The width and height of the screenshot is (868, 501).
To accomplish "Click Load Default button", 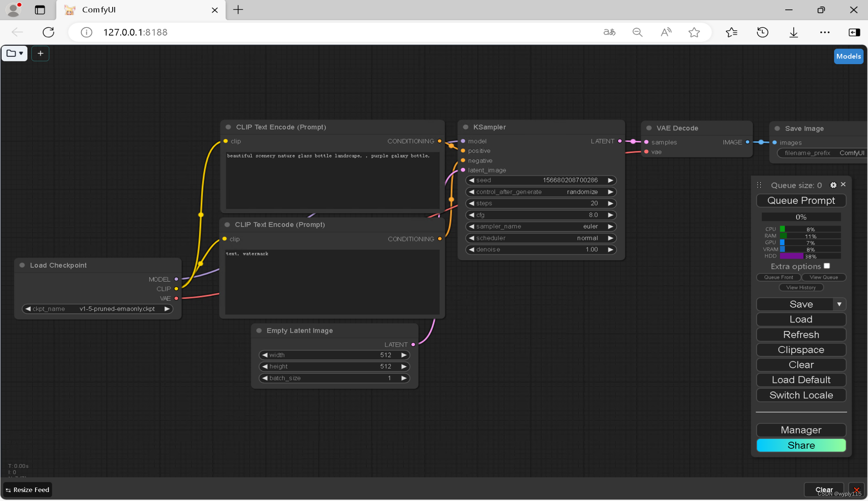I will 801,380.
